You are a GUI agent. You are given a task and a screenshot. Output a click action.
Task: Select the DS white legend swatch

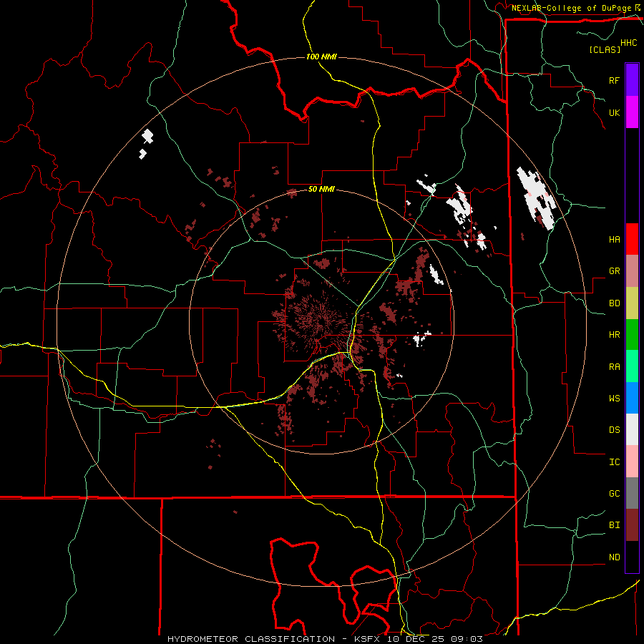click(x=632, y=429)
